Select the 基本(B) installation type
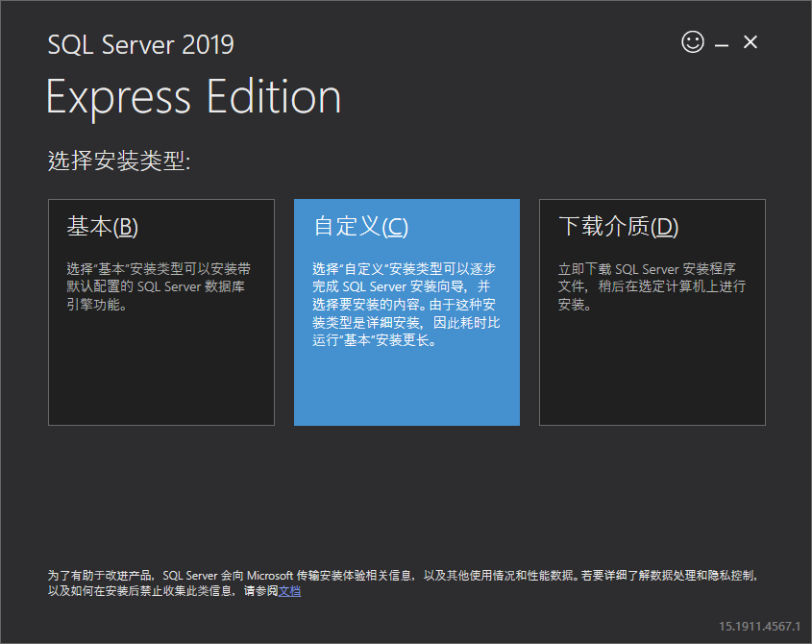Screen dimensions: 812x644 click(x=161, y=312)
